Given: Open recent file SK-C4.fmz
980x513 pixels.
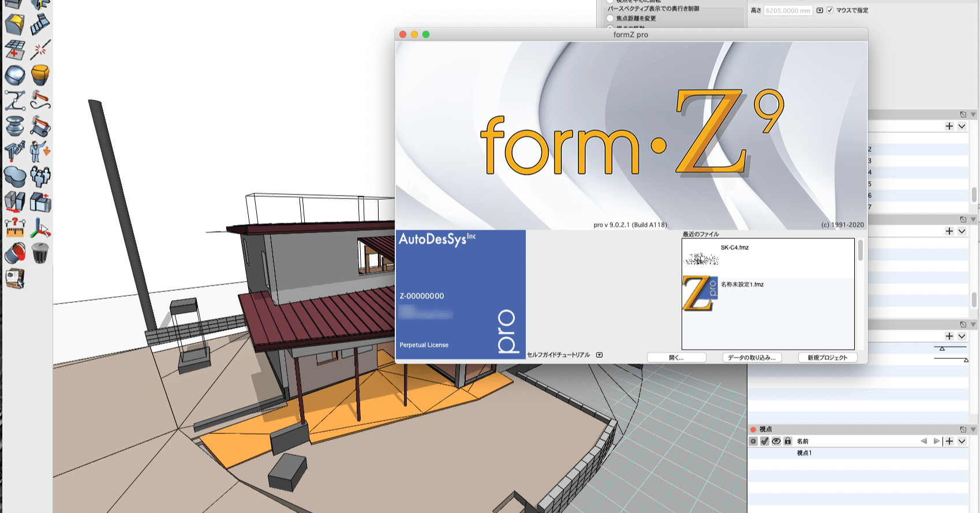Looking at the screenshot, I should 735,248.
